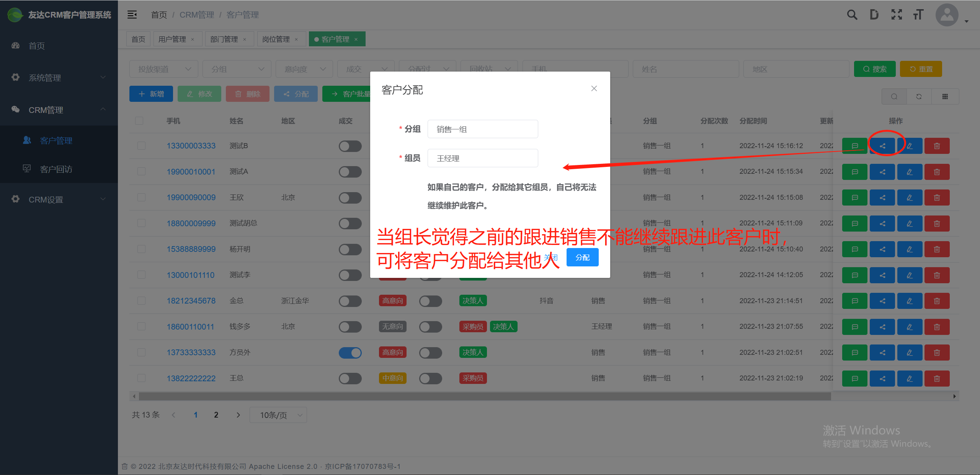Go to page 2 of the table
980x475 pixels.
(216, 415)
